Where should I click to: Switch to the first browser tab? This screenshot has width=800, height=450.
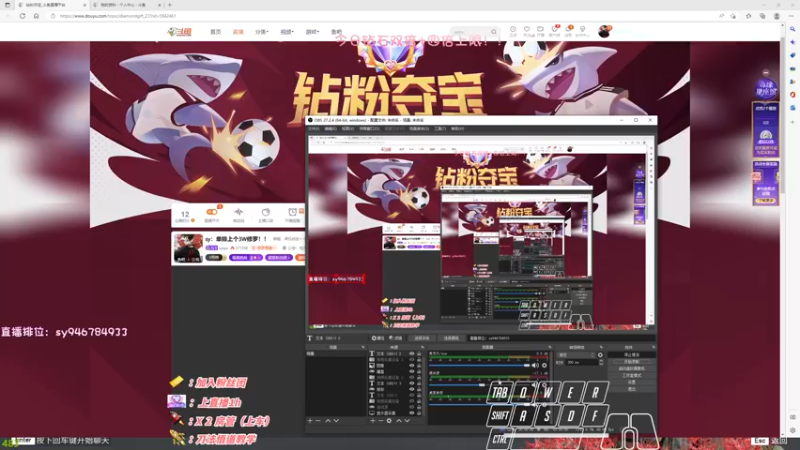(x=51, y=5)
